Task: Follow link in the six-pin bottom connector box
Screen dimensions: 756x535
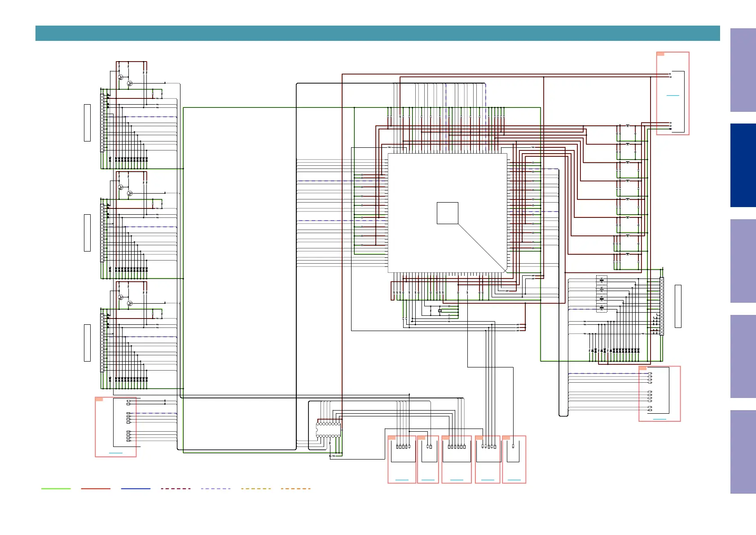Action: pos(457,480)
